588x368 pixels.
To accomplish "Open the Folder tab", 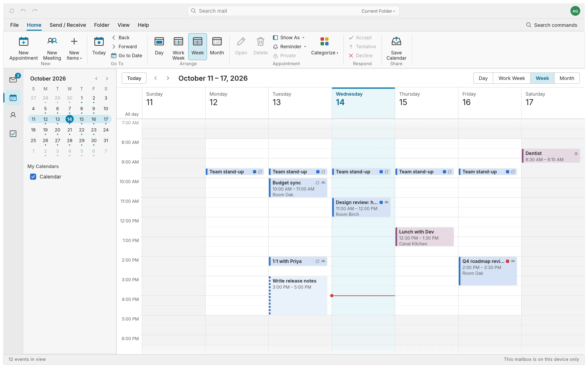I will [x=101, y=25].
